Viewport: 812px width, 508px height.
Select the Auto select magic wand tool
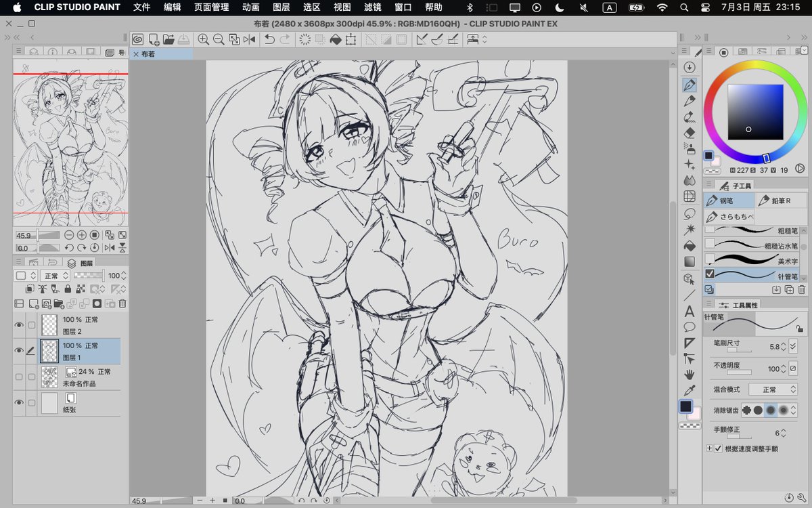[x=690, y=230]
